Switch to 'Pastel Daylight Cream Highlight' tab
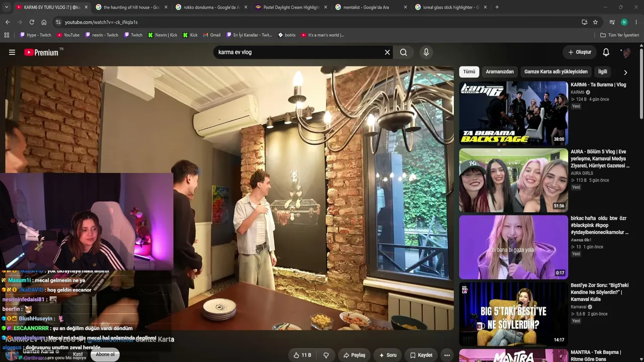Image resolution: width=644 pixels, height=362 pixels. [x=291, y=7]
